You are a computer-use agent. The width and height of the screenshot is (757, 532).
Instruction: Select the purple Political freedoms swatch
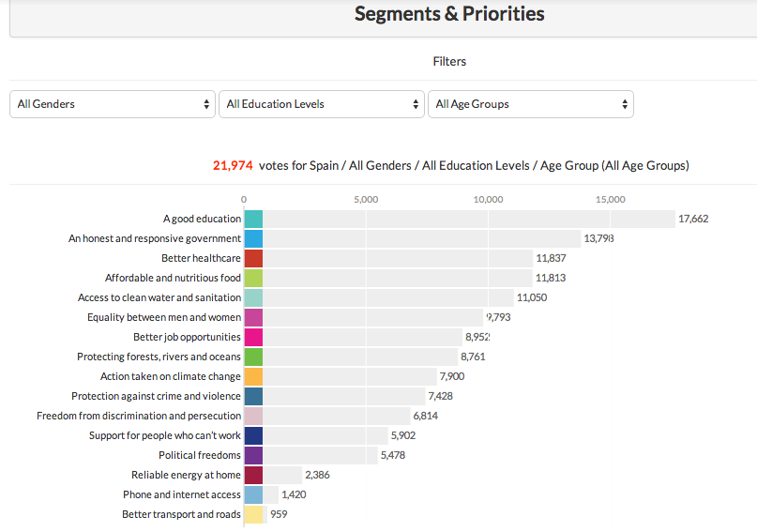click(253, 455)
